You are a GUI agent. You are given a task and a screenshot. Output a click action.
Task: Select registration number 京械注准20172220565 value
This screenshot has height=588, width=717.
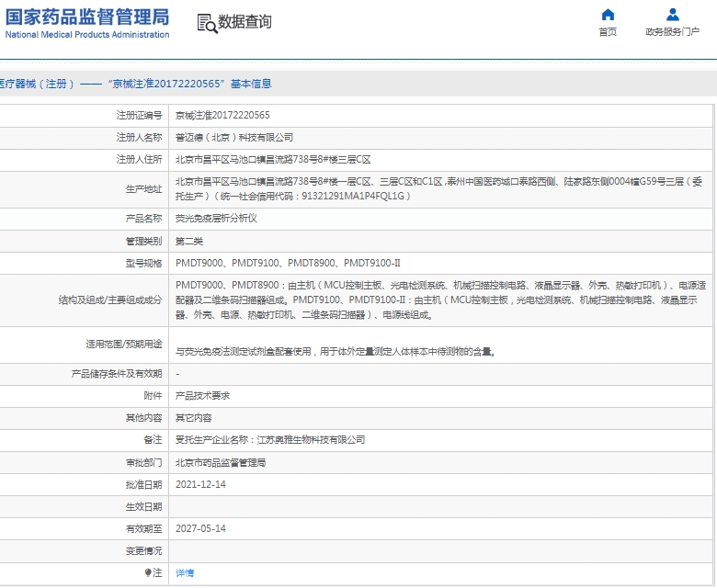[x=222, y=115]
